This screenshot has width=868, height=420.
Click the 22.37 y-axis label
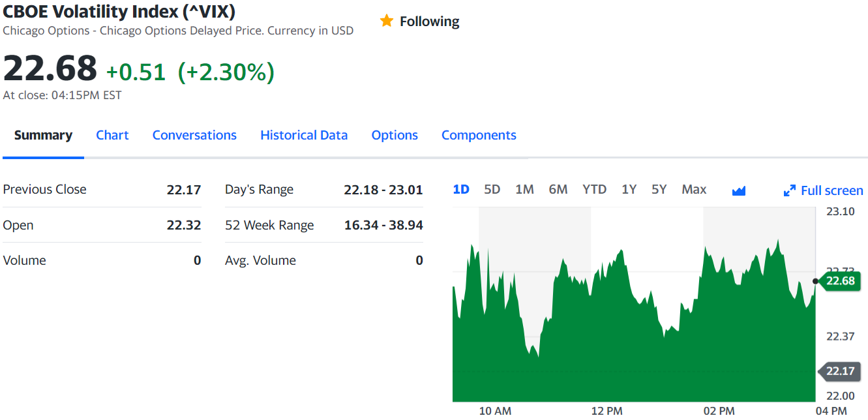840,337
